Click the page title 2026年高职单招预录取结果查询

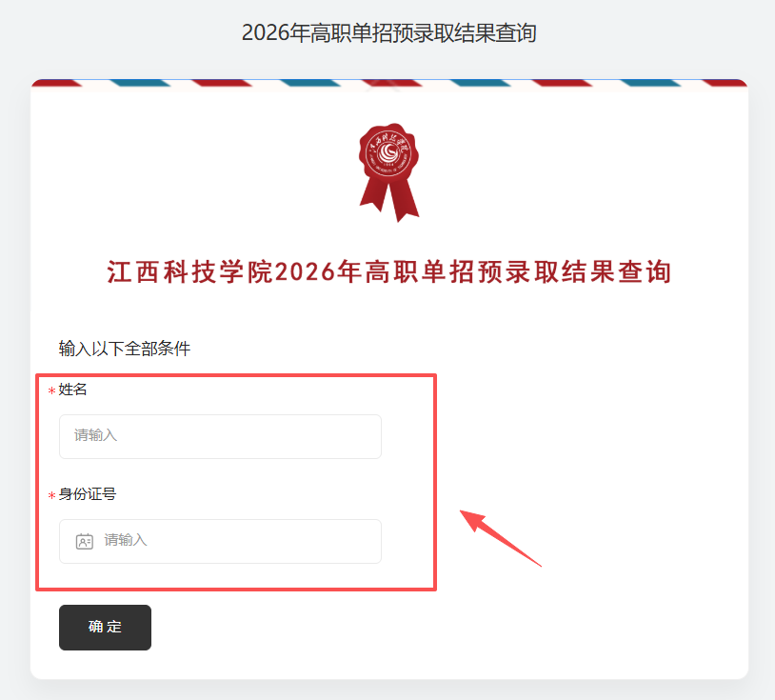click(x=389, y=33)
